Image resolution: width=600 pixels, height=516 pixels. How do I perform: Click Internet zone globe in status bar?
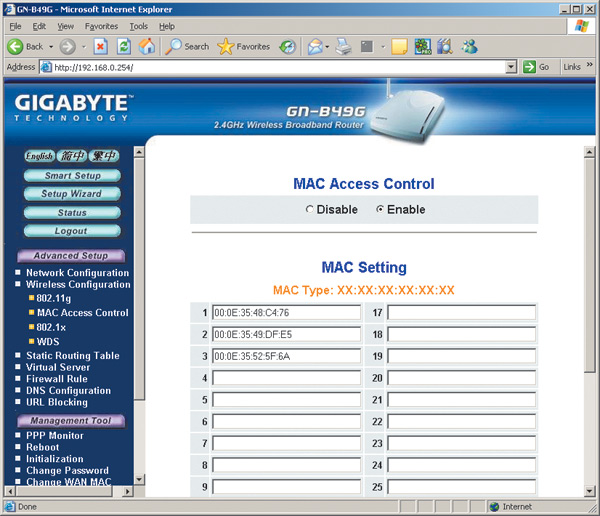(494, 507)
